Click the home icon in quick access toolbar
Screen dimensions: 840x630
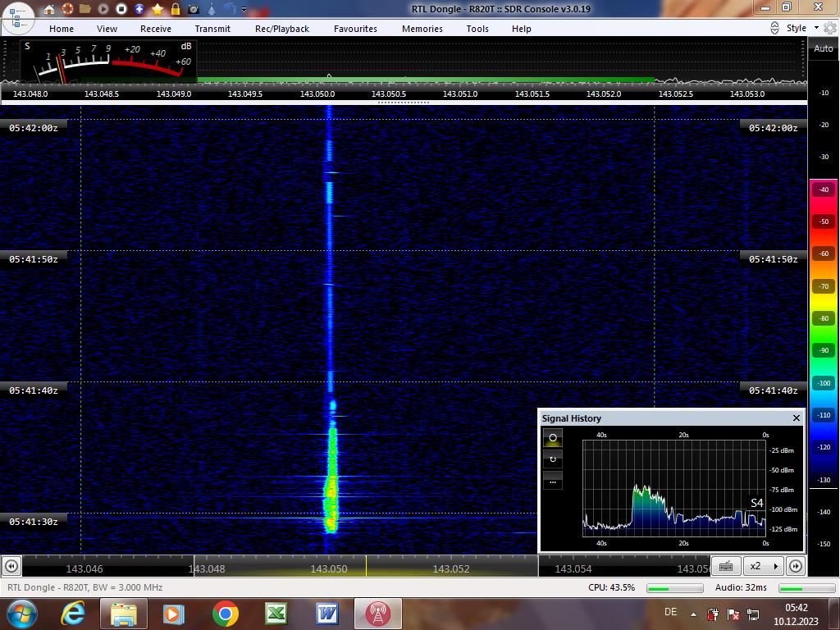coord(48,9)
